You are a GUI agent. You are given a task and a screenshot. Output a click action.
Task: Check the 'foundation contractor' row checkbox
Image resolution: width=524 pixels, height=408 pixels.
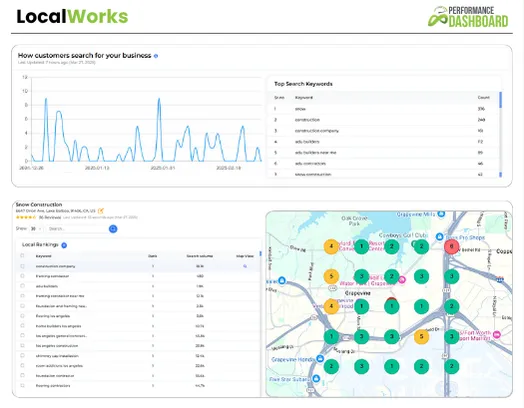click(22, 376)
